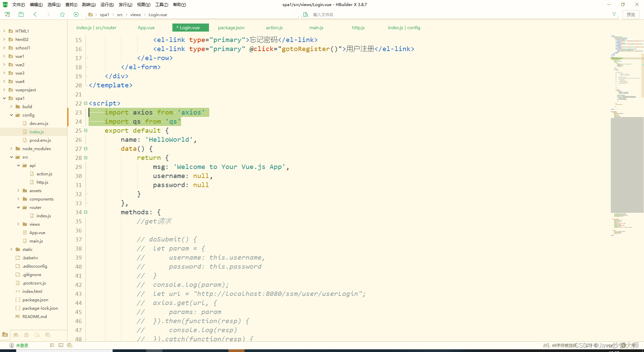Click the star favorites icon
The image size is (644, 352).
(x=62, y=14)
